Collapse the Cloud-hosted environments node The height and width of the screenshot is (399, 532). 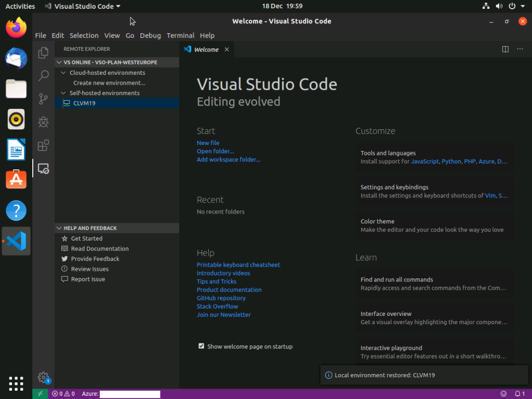pos(64,73)
